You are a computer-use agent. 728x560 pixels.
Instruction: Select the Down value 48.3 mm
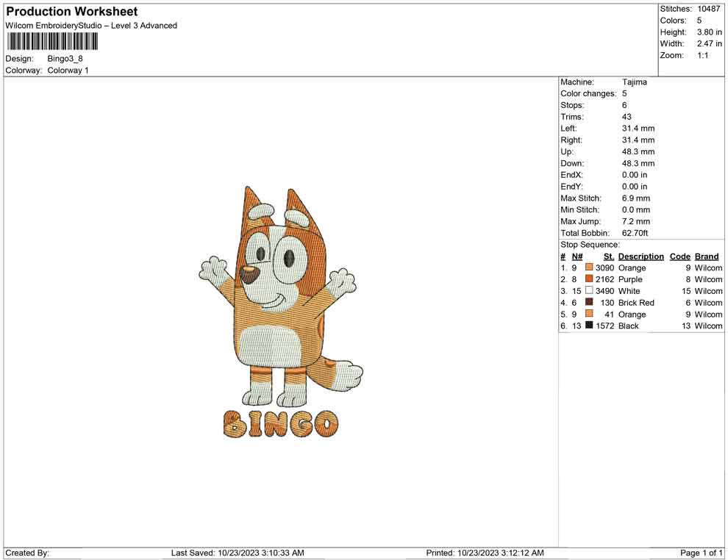pyautogui.click(x=638, y=163)
